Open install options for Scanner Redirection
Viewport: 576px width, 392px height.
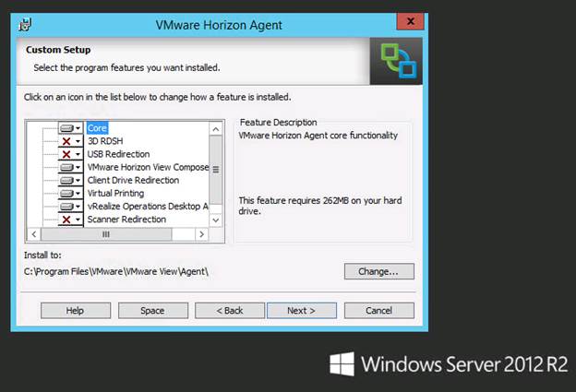coord(70,220)
